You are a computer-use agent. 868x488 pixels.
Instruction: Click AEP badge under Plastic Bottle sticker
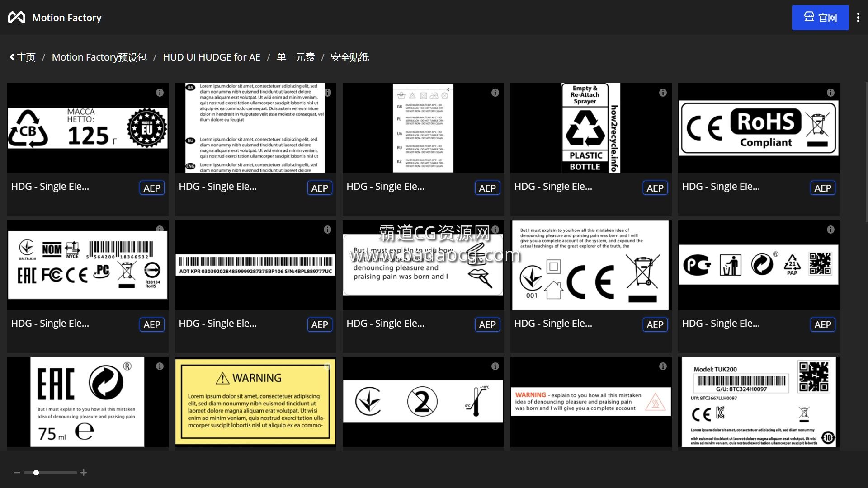[655, 188]
